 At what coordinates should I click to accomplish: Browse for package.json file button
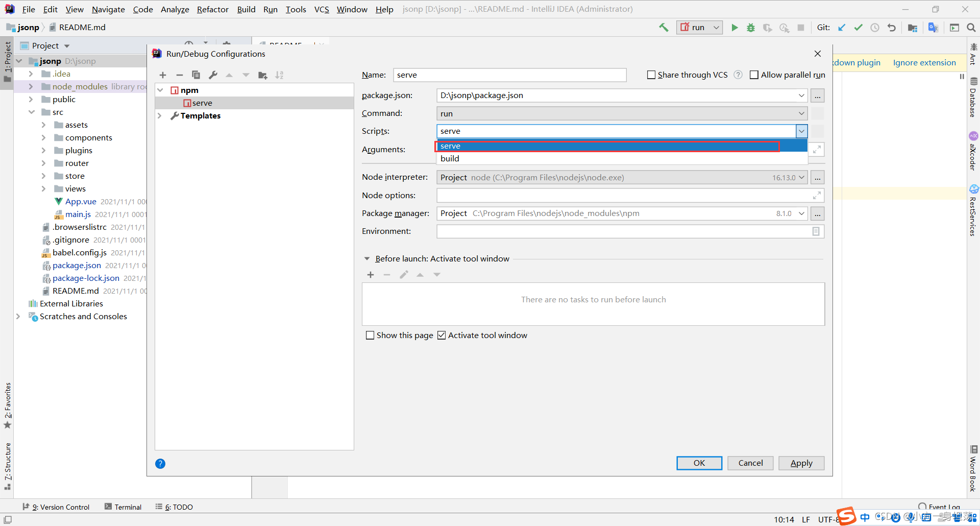coord(818,95)
